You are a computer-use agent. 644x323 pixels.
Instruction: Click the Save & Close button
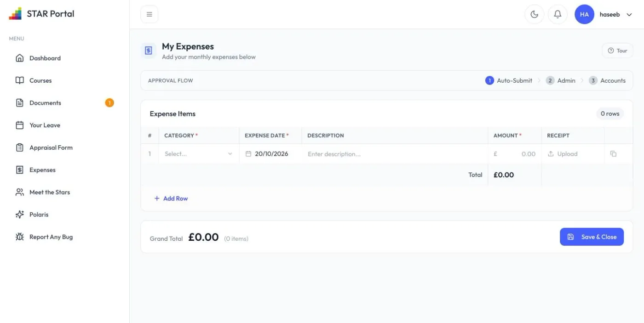[592, 237]
